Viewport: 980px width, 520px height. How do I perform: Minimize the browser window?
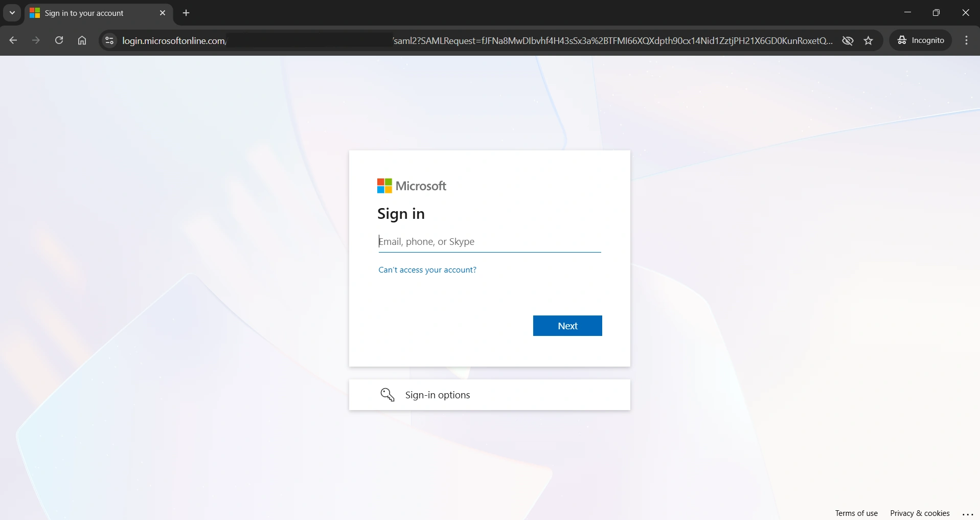coord(908,13)
